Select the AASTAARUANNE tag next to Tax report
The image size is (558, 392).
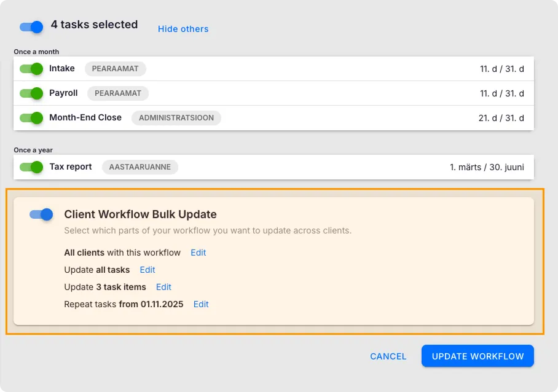tap(140, 167)
